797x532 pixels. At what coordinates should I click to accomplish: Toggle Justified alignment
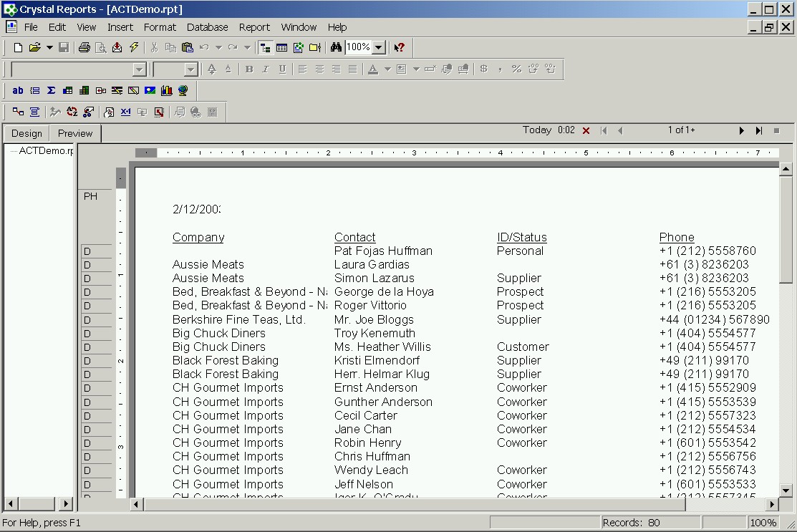pyautogui.click(x=353, y=69)
